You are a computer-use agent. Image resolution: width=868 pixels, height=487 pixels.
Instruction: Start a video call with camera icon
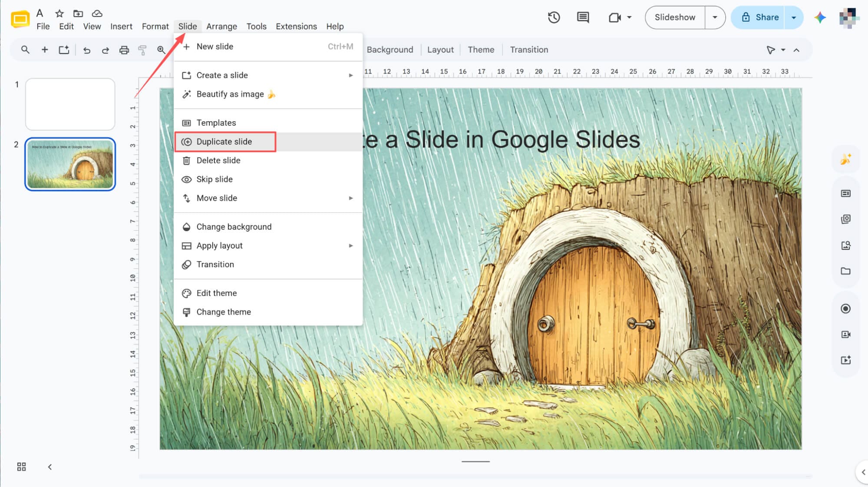[614, 17]
